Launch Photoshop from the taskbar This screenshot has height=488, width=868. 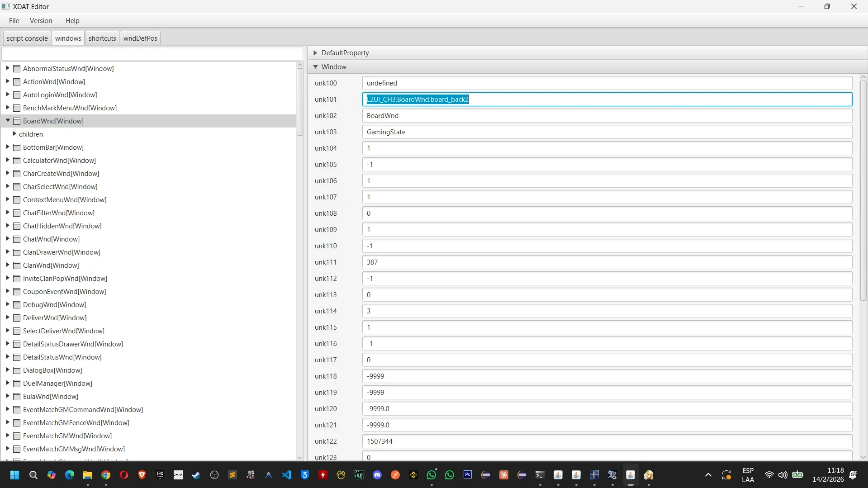[x=467, y=475]
